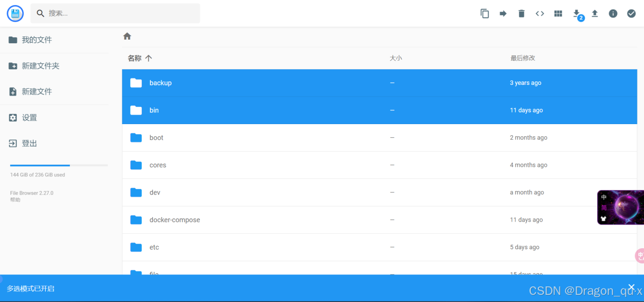644x302 pixels.
Task: Click '2 months ago' in boot row
Action: (x=528, y=138)
